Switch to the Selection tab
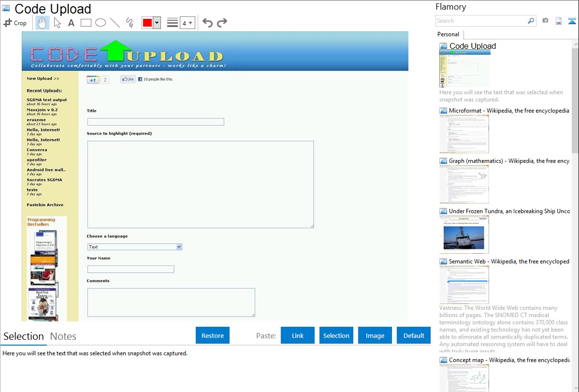Screen dimensions: 579x392 point(24,336)
